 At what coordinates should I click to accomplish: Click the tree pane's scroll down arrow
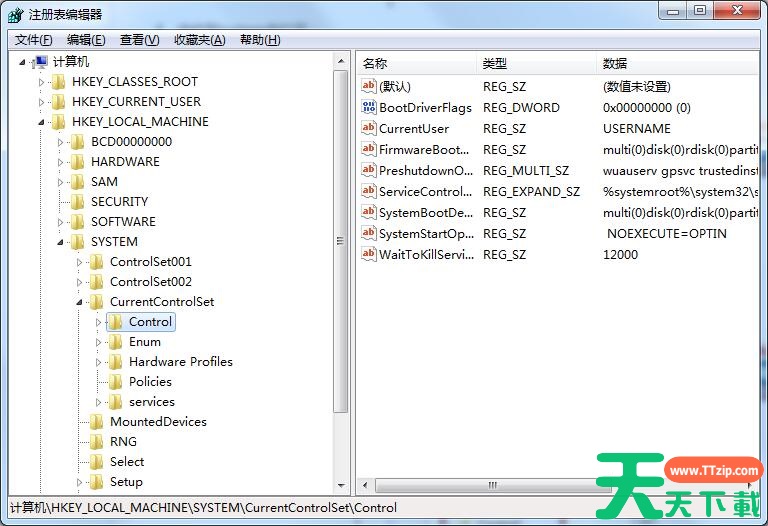point(341,485)
